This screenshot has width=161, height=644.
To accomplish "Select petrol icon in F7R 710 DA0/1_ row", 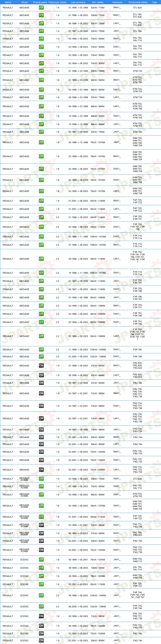I will click(41, 236).
